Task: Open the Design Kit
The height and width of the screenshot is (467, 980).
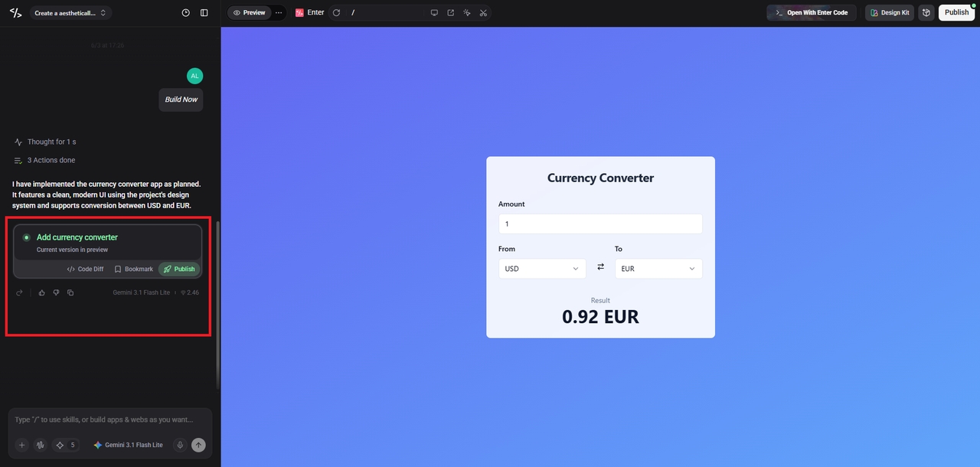Action: pyautogui.click(x=890, y=13)
